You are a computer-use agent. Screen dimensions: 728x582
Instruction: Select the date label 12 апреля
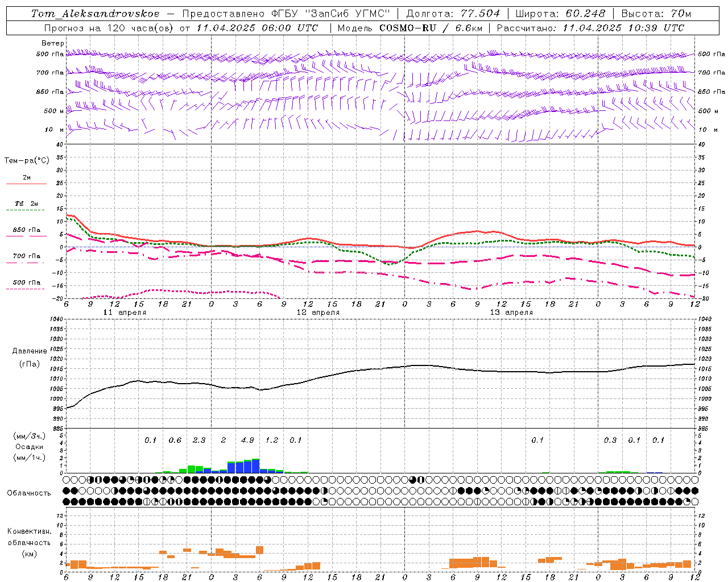point(318,313)
